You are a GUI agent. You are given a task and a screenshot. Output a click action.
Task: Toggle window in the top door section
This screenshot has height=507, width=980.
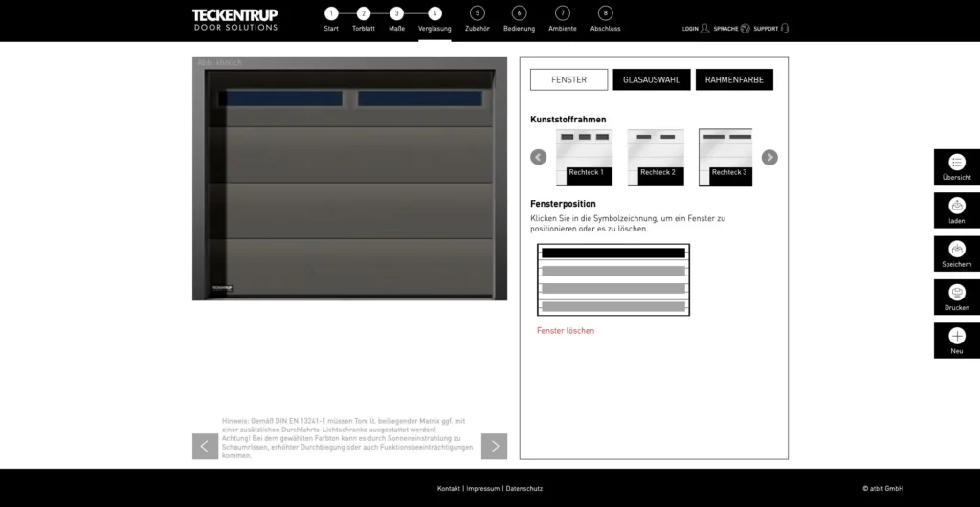click(612, 253)
